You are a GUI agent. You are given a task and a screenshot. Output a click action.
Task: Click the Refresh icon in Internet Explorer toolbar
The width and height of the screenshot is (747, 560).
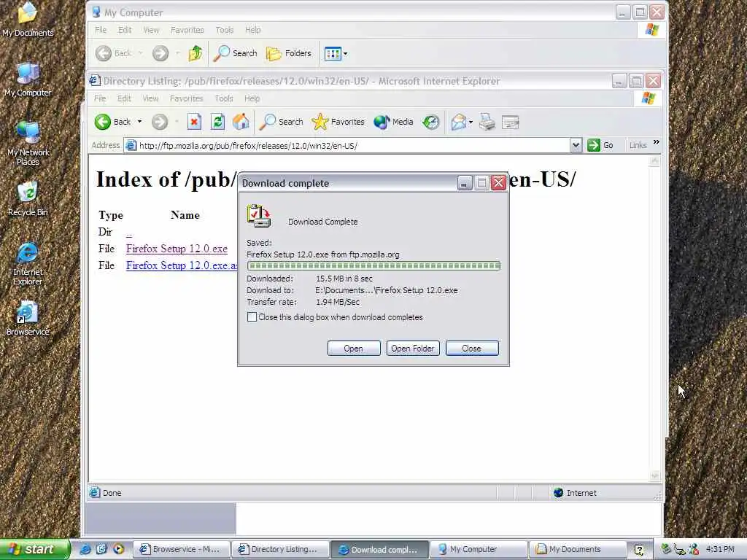click(x=217, y=122)
